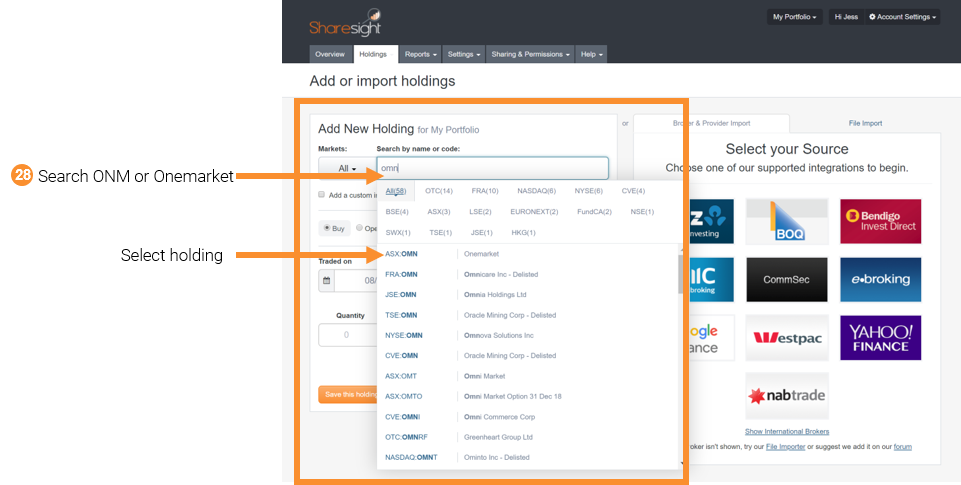This screenshot has width=961, height=485.
Task: Open the Settings menu in navbar
Action: 463,54
